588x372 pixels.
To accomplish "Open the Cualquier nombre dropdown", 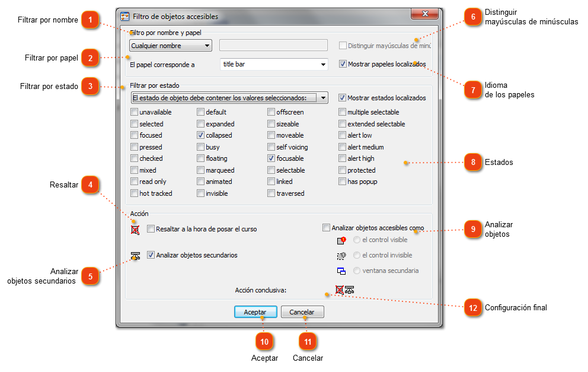I will coord(171,46).
